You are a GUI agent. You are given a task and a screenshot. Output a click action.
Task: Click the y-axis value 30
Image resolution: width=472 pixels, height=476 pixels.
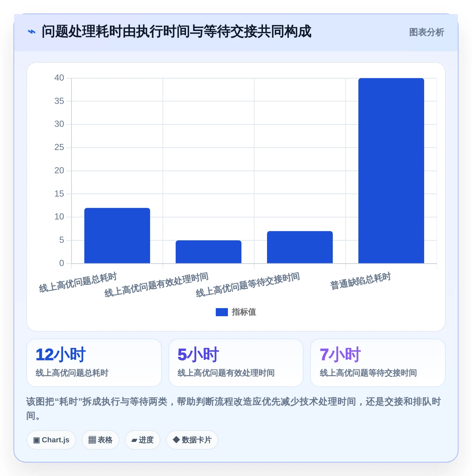click(x=59, y=124)
